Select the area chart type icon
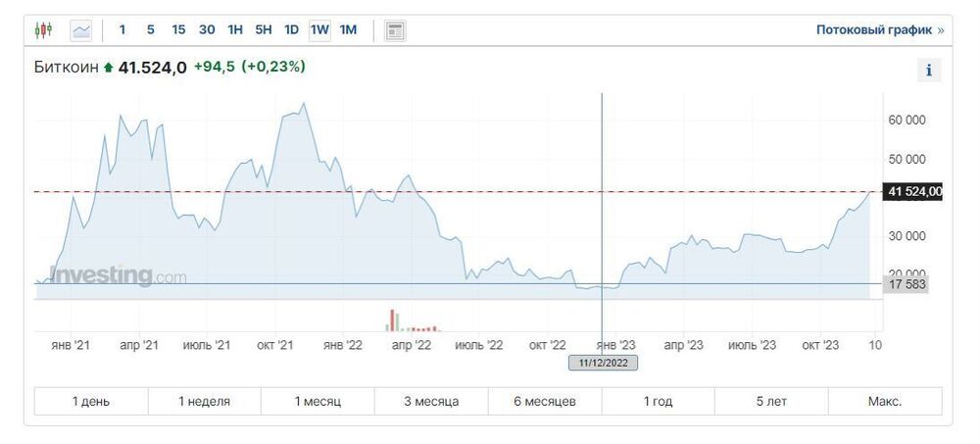 (81, 30)
